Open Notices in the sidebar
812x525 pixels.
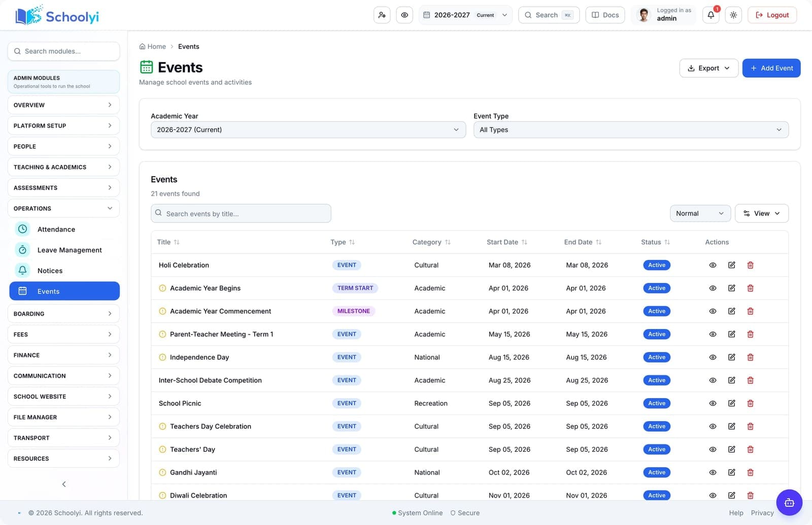point(64,271)
